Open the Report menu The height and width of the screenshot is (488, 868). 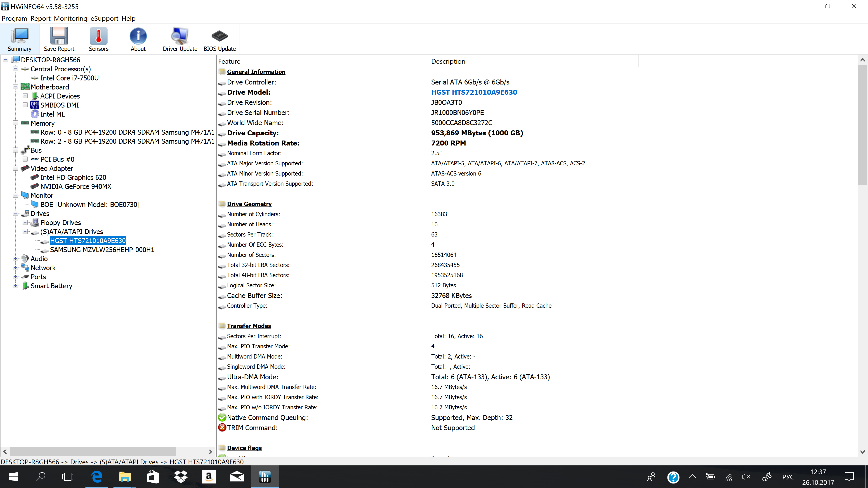point(40,19)
